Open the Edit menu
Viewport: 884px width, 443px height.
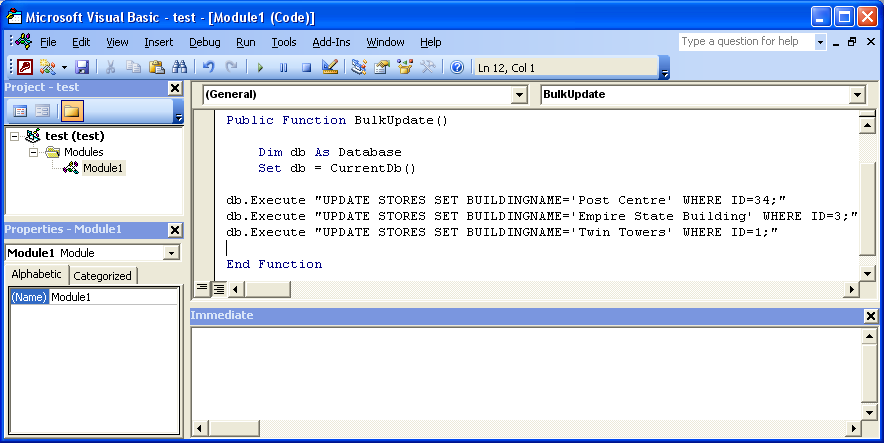81,42
